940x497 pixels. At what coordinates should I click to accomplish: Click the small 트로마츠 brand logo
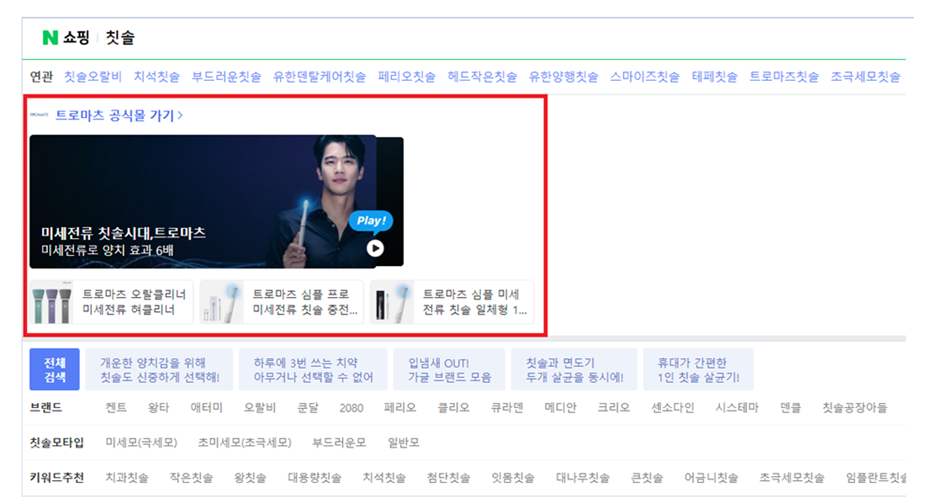tap(39, 115)
